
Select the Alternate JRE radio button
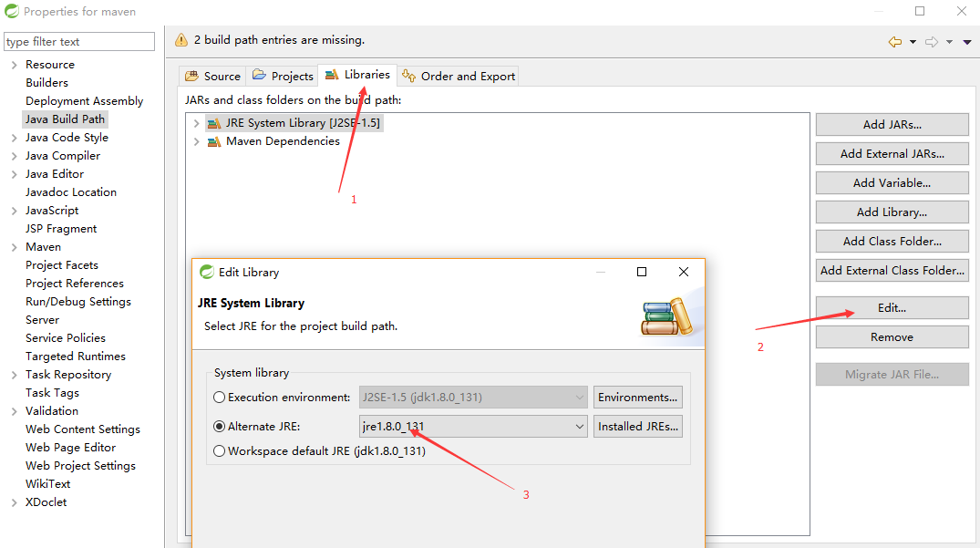220,427
